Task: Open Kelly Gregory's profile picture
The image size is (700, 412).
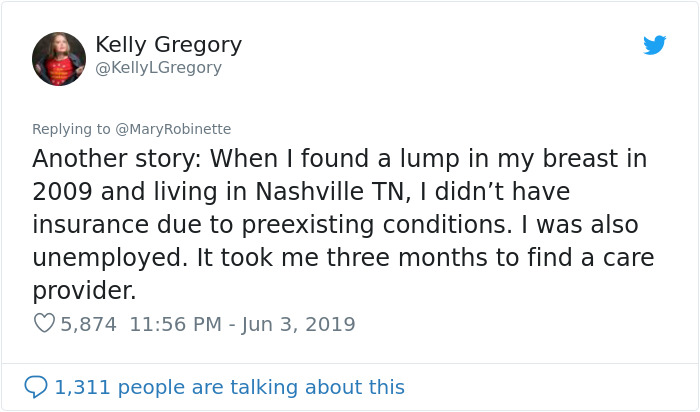Action: pyautogui.click(x=59, y=57)
